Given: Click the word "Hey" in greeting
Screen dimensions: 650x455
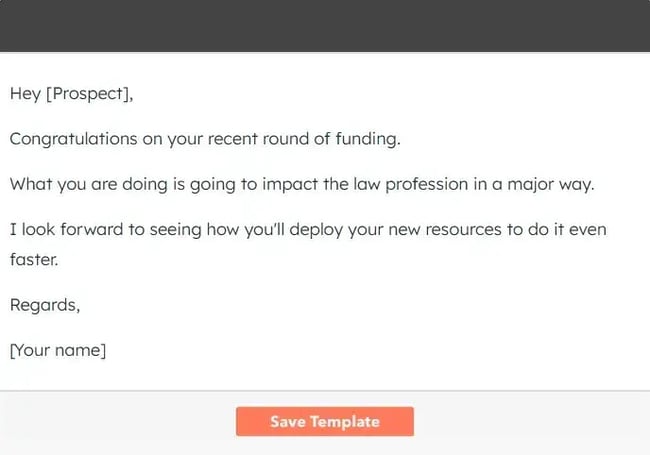Looking at the screenshot, I should pos(25,94).
